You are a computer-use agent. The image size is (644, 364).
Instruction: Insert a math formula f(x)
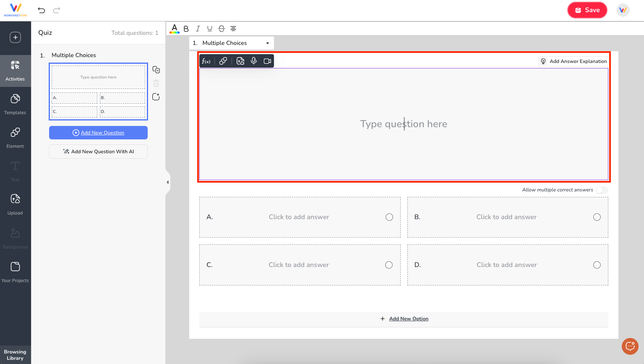coord(206,61)
